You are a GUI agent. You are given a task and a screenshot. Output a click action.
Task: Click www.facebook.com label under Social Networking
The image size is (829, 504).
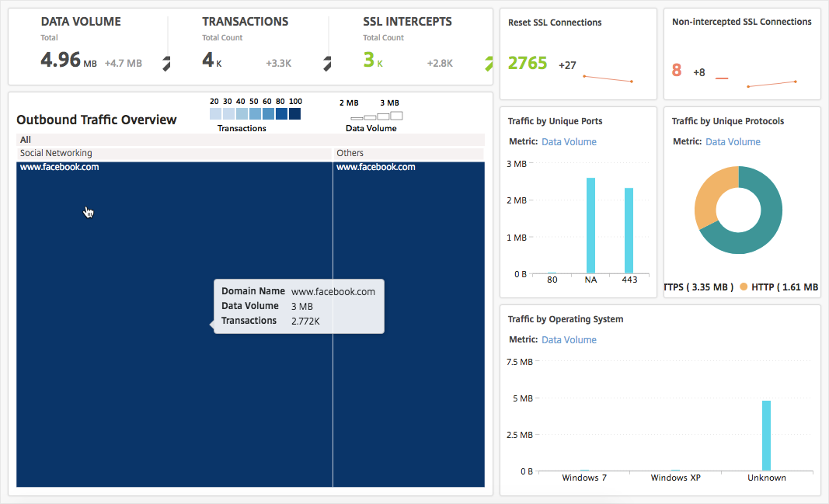(60, 167)
